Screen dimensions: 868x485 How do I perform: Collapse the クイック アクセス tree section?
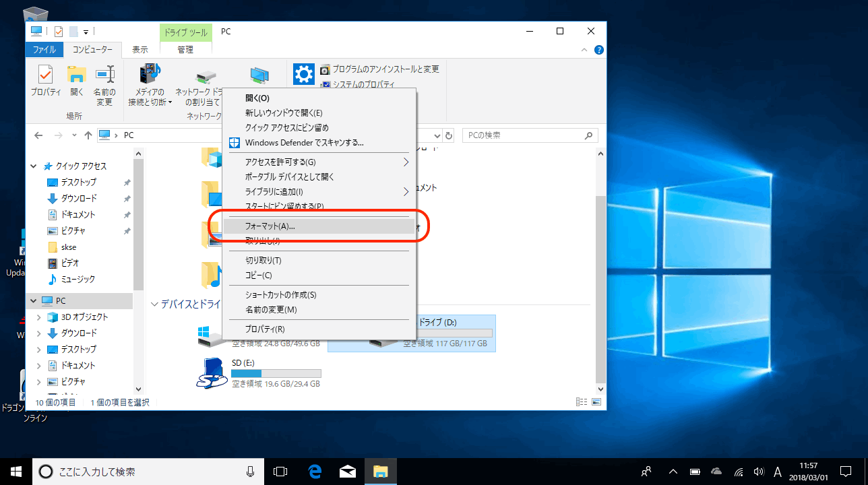point(34,166)
